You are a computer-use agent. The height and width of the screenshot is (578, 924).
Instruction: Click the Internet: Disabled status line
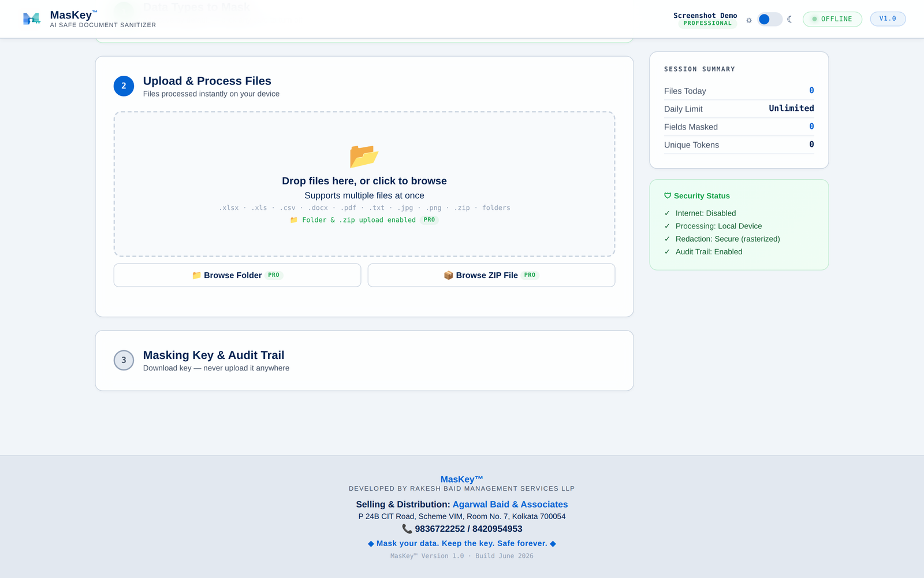click(706, 213)
